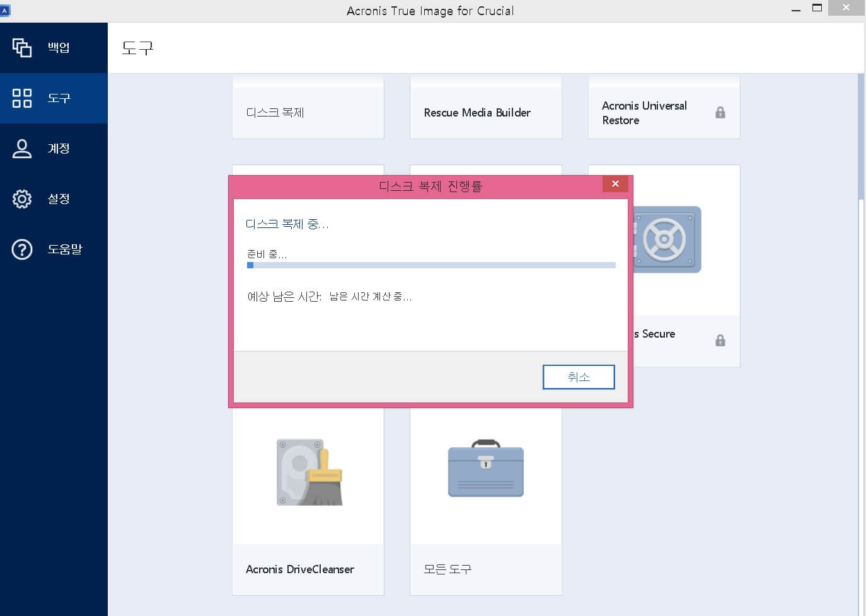Click the disk clone progress bar
Image resolution: width=866 pixels, height=616 pixels.
(431, 265)
